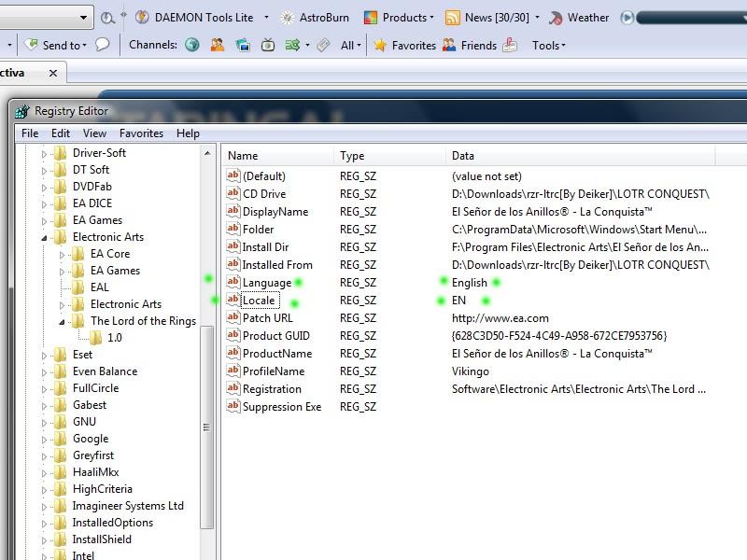This screenshot has height=560, width=747.
Task: Expand the EA Core subkey
Action: (x=62, y=255)
